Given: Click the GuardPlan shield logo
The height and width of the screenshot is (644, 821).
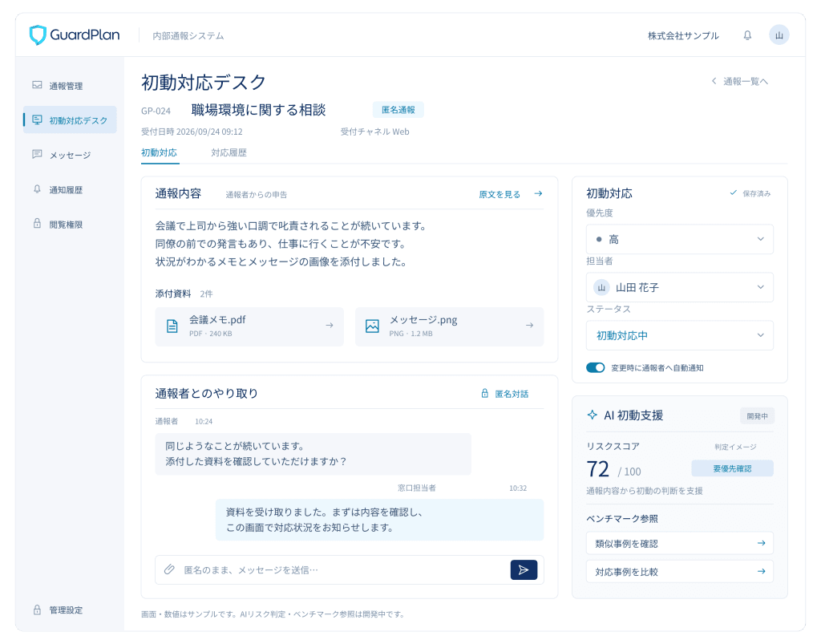Looking at the screenshot, I should [38, 35].
